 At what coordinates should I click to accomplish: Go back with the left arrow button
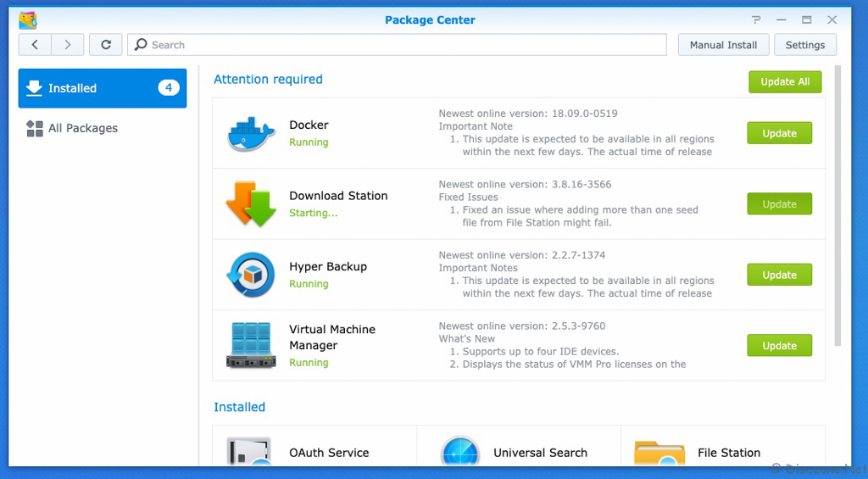[x=35, y=45]
